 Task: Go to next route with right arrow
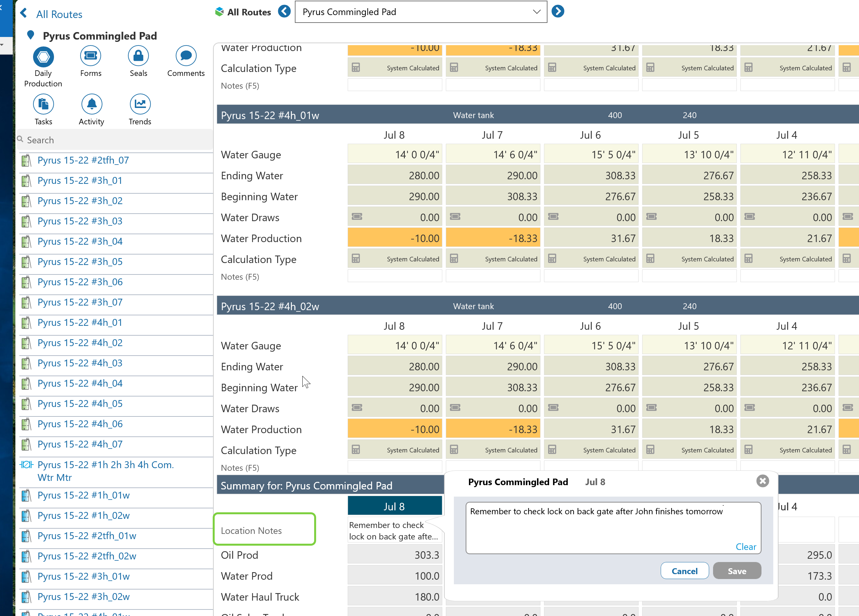tap(558, 11)
